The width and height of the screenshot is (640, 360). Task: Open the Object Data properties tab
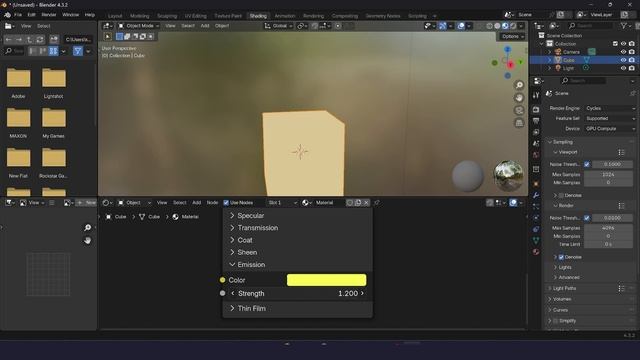[536, 240]
